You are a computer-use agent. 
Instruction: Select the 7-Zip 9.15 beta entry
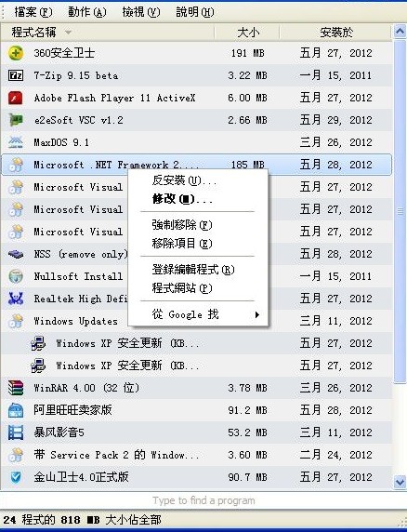(76, 75)
